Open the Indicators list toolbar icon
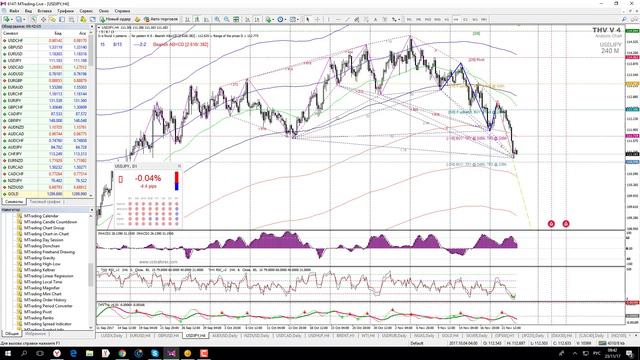Image resolution: width=640 pixels, height=360 pixels. tap(268, 19)
